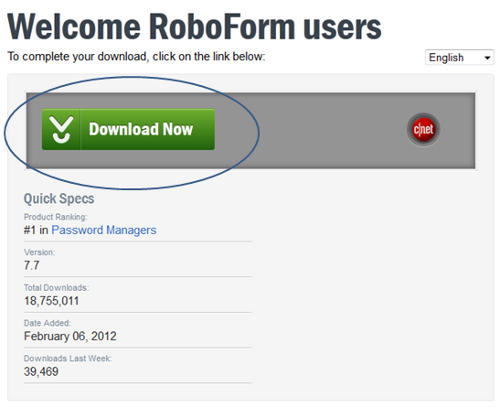
Task: Click total downloads value 18,755,011
Action: (51, 301)
